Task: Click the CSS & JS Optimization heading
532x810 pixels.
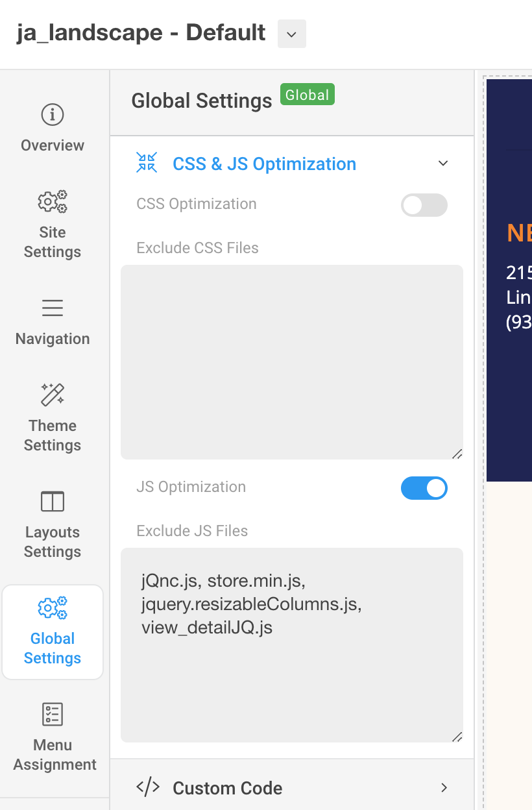Action: (x=264, y=164)
